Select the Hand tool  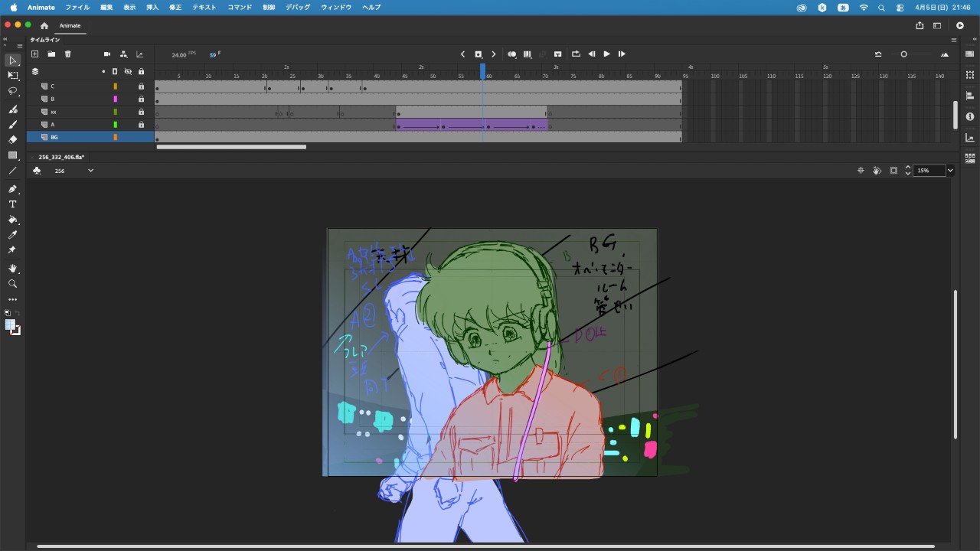12,269
